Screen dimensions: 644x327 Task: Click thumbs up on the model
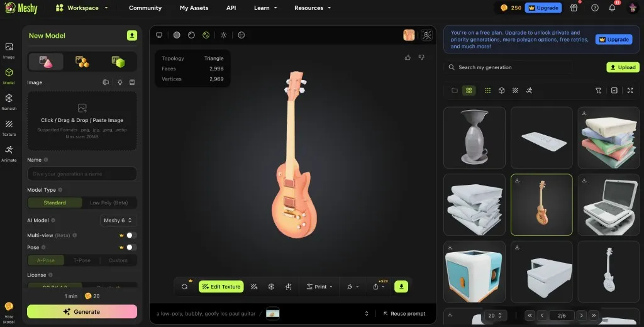(408, 57)
